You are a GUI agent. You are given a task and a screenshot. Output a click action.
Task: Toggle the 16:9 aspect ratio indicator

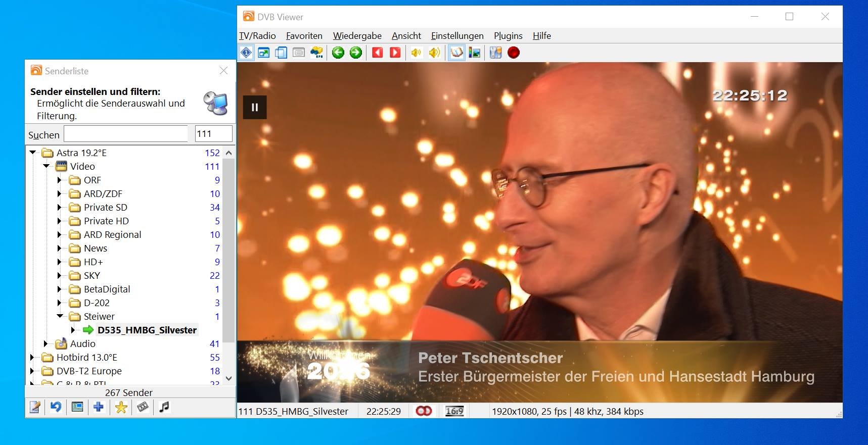coord(454,411)
